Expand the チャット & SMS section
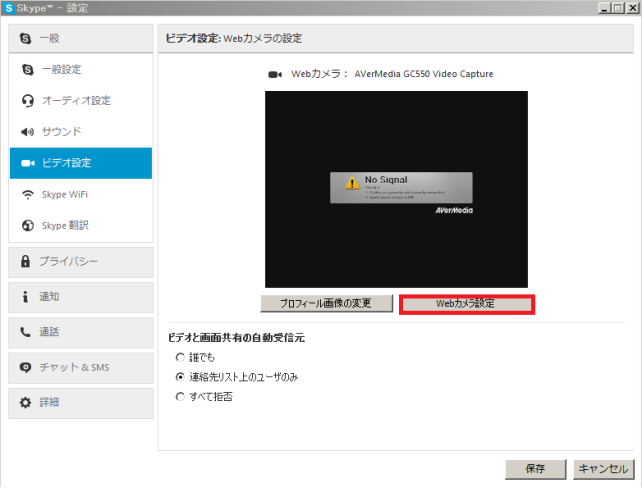The height and width of the screenshot is (492, 642). 81,368
